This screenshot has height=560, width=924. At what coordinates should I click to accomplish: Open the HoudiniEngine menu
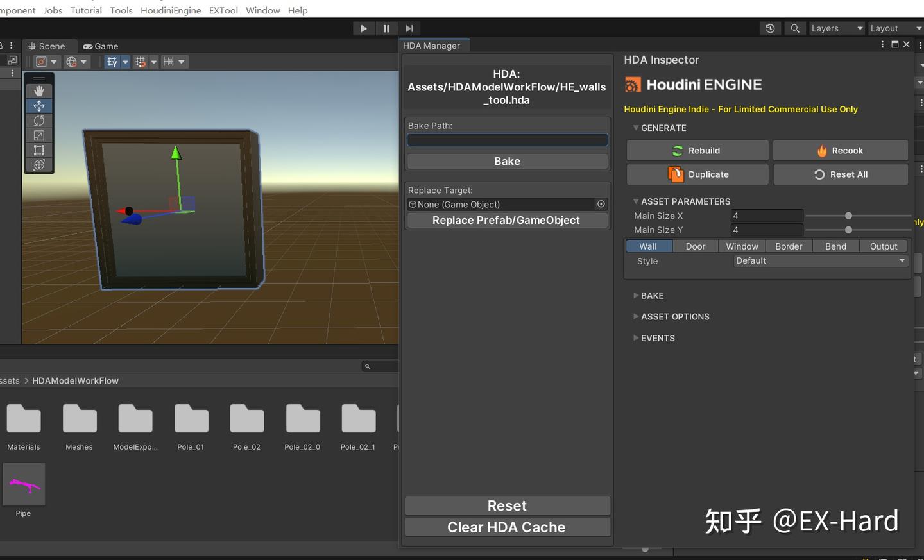coord(171,10)
